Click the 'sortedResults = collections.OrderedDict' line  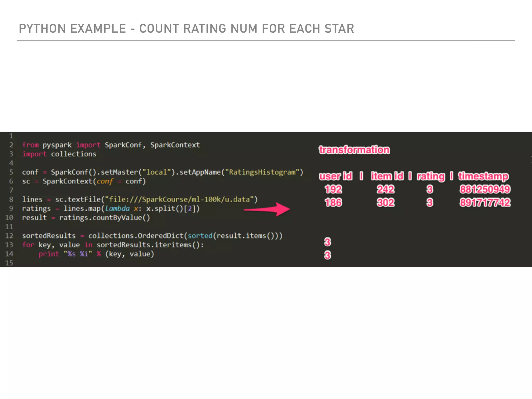point(152,236)
